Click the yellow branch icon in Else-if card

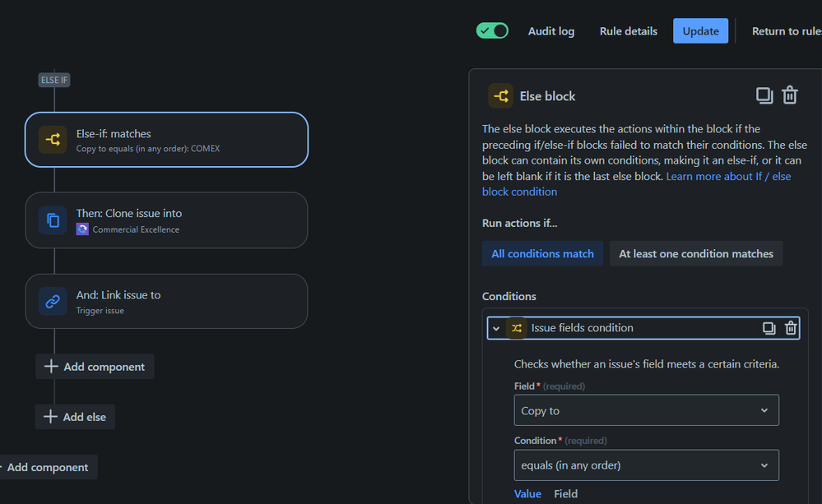pos(53,139)
